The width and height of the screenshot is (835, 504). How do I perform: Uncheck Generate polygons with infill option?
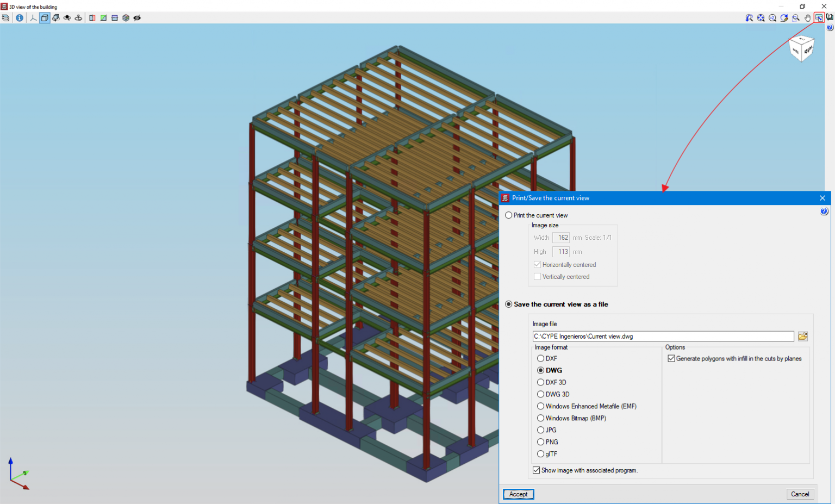click(x=671, y=358)
